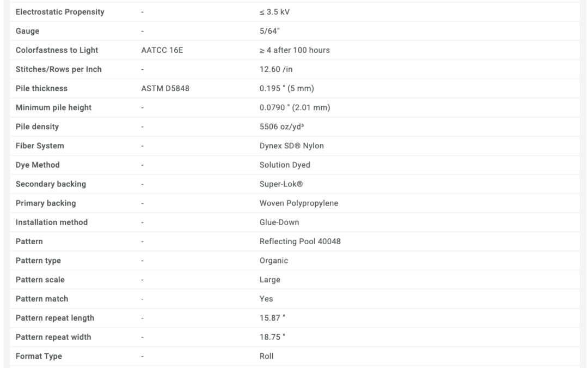The height and width of the screenshot is (368, 588).
Task: Click the 15.87" pattern repeat length
Action: click(272, 318)
